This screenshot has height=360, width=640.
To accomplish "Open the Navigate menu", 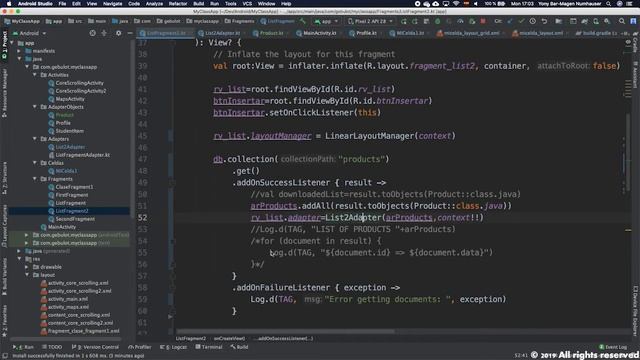I will point(112,4).
